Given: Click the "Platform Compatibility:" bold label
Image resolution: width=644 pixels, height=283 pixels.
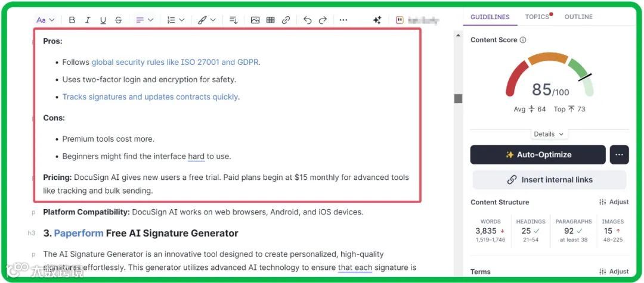Looking at the screenshot, I should coord(86,213).
